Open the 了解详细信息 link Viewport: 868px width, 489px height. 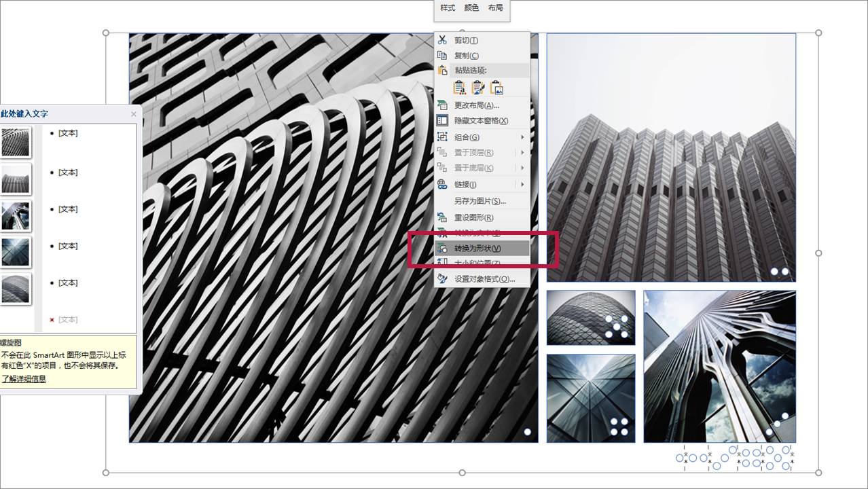(x=24, y=379)
